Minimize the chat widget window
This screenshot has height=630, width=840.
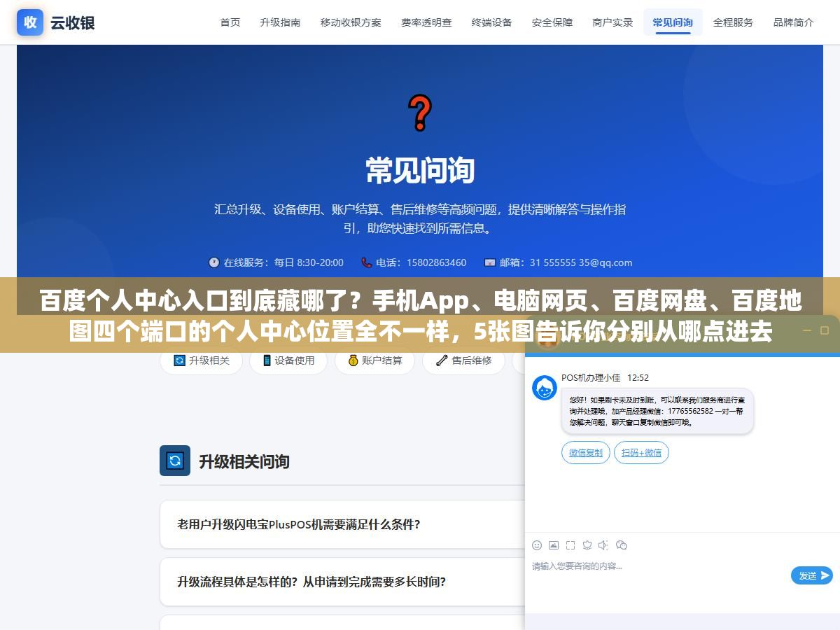click(806, 330)
